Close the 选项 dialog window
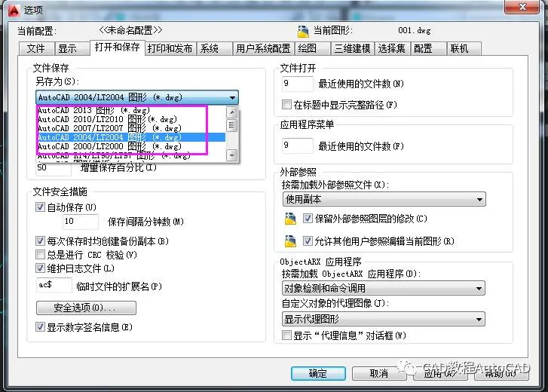 [522, 7]
